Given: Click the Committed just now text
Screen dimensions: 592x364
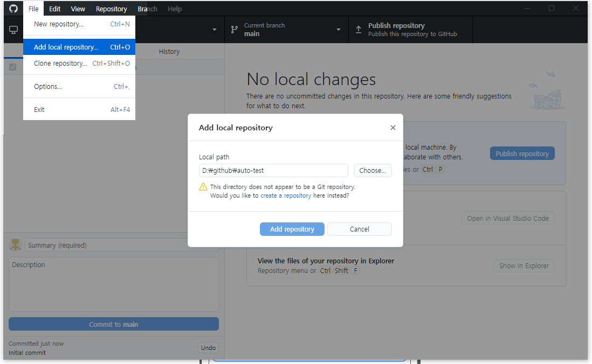Looking at the screenshot, I should (36, 344).
